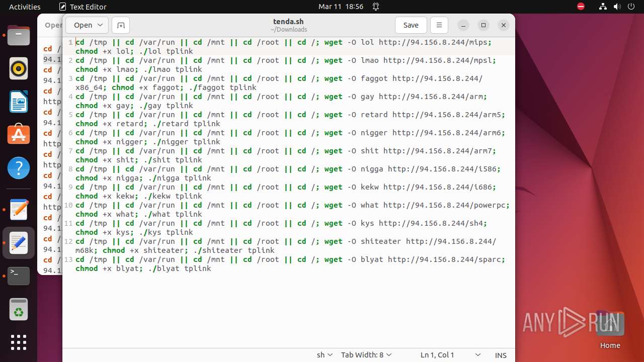Click line number 9 in the gutter

(70, 187)
